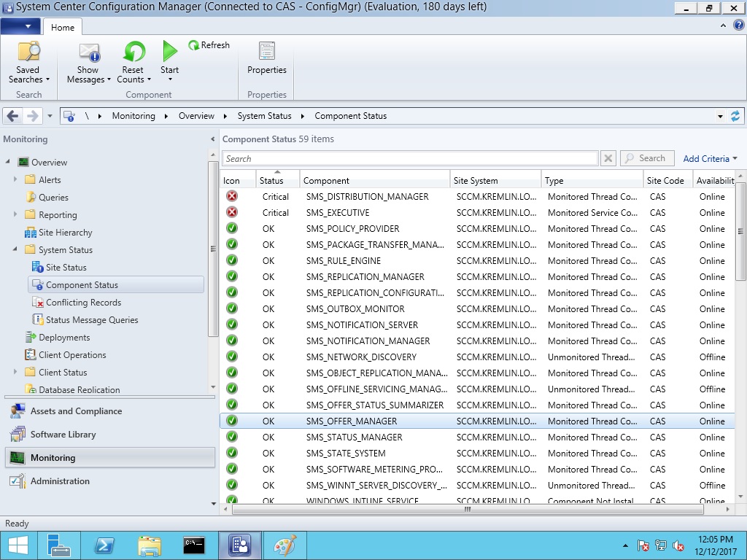
Task: Sort by the Site System column header
Action: pos(495,180)
